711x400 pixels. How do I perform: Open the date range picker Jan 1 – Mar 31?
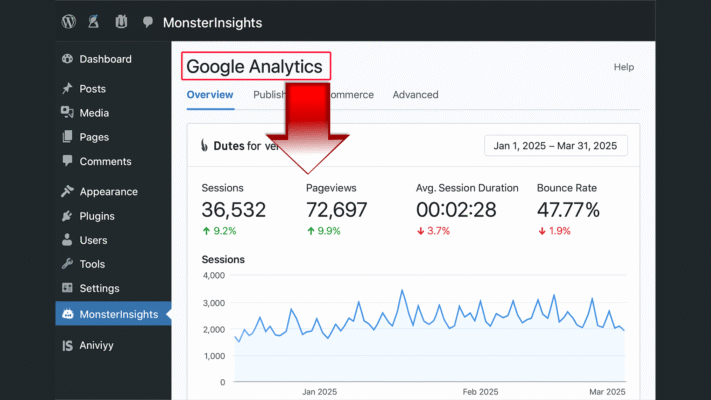click(x=556, y=146)
